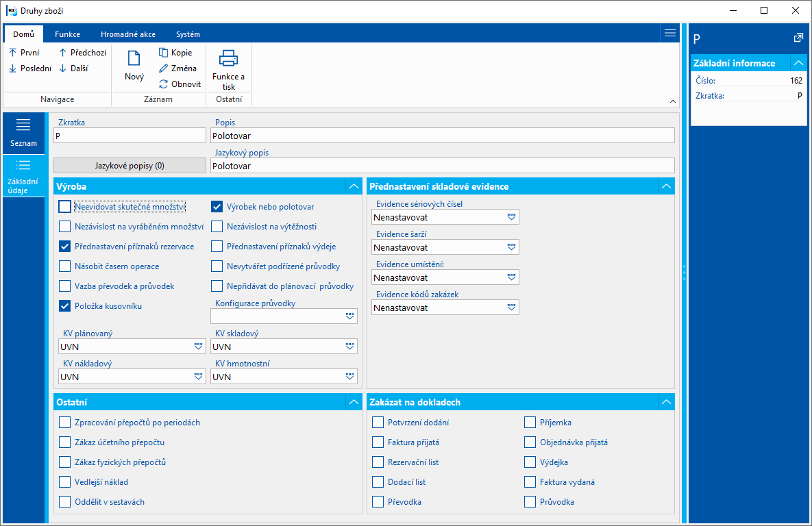Viewport: 812px width, 526px height.
Task: Open KV nákladový dropdown
Action: (198, 377)
